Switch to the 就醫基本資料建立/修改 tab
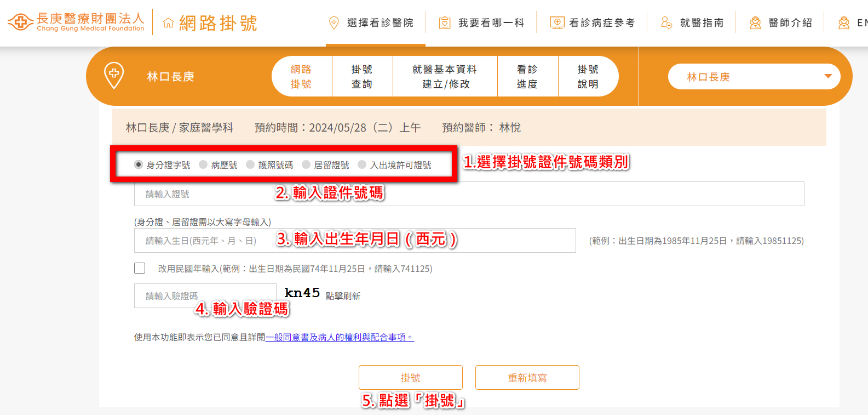868x415 pixels. [x=445, y=76]
